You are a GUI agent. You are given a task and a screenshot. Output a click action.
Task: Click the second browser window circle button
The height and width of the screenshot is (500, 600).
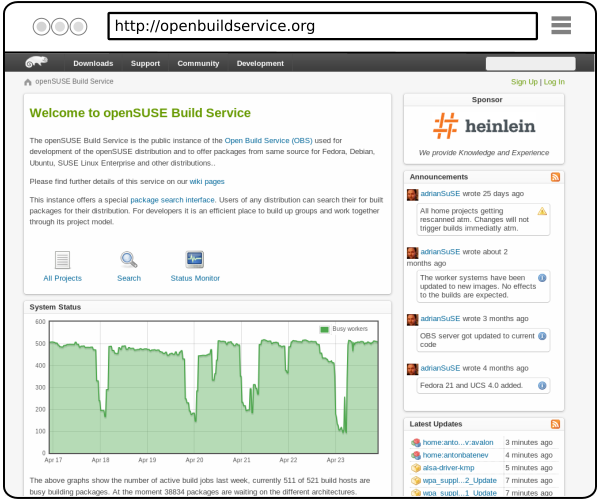point(60,27)
